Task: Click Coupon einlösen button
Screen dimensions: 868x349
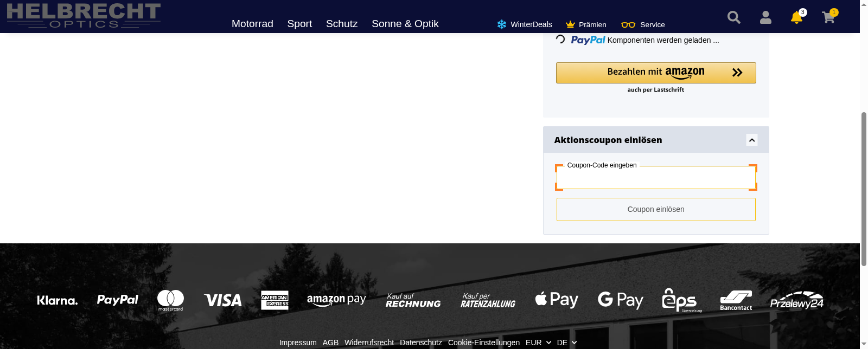Action: [x=656, y=209]
